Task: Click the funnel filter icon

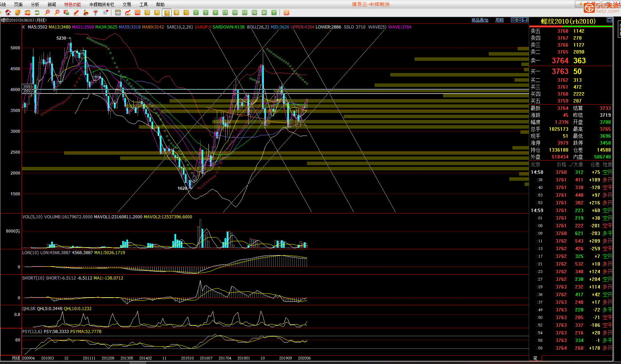Action: click(95, 13)
